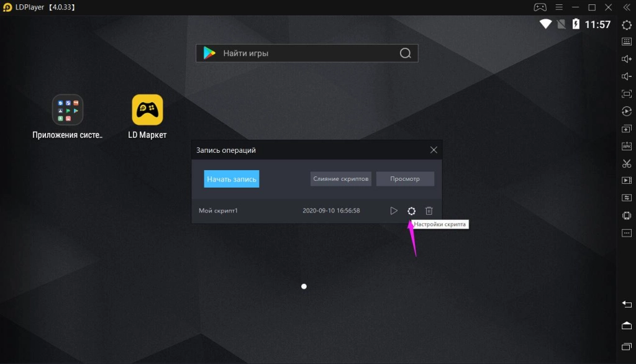Expand more tools via three-dots icon
Screen dimensions: 636x364
point(627,233)
